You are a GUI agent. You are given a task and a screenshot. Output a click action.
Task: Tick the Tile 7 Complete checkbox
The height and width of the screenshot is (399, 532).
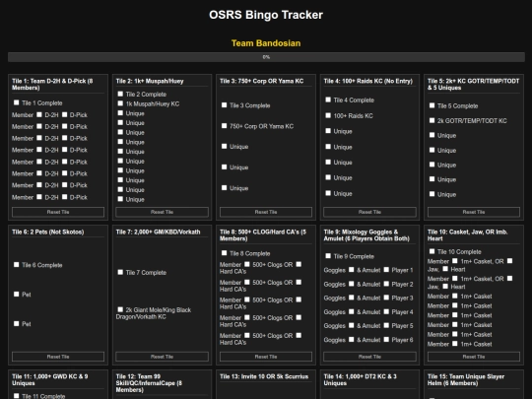(x=120, y=272)
